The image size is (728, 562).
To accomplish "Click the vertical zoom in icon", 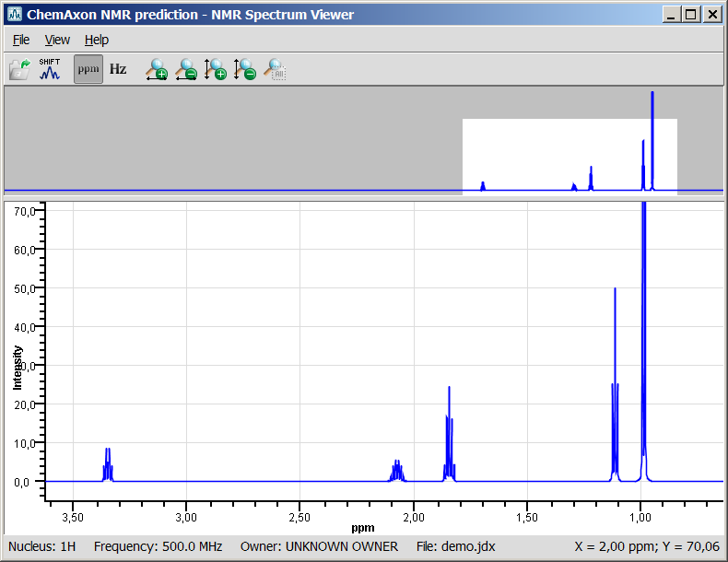I will click(216, 69).
